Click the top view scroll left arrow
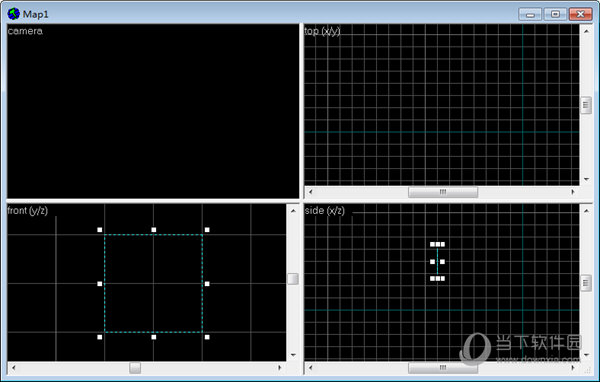Viewport: 600px width, 382px height. (310, 192)
